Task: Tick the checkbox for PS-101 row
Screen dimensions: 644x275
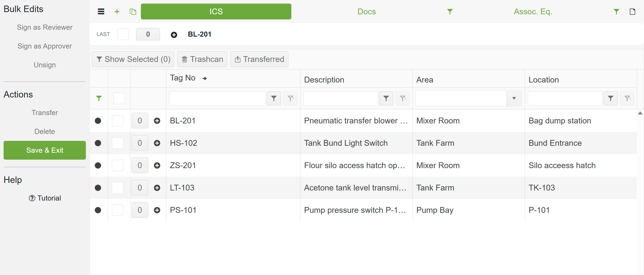Action: tap(117, 210)
